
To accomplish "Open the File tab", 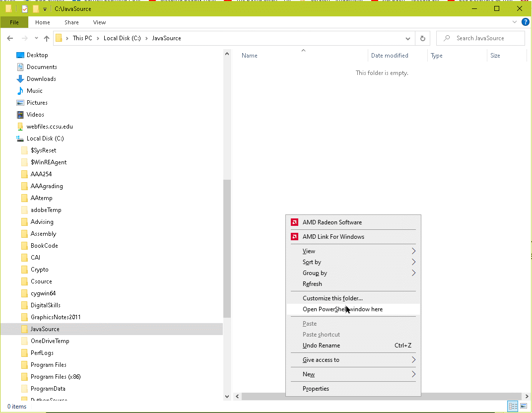I will coord(14,22).
